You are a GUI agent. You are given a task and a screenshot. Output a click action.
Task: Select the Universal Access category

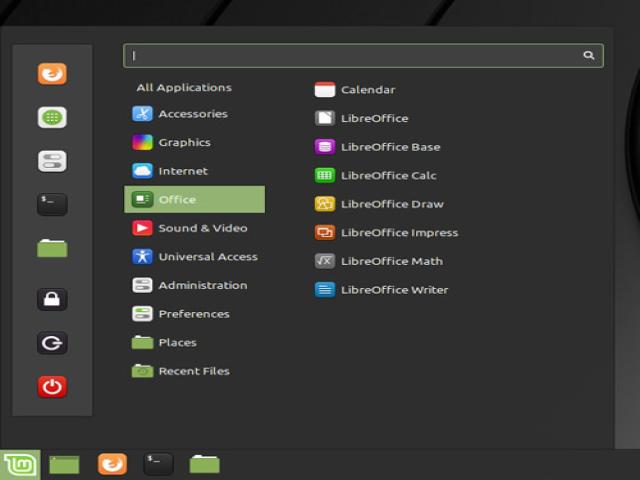coord(195,257)
